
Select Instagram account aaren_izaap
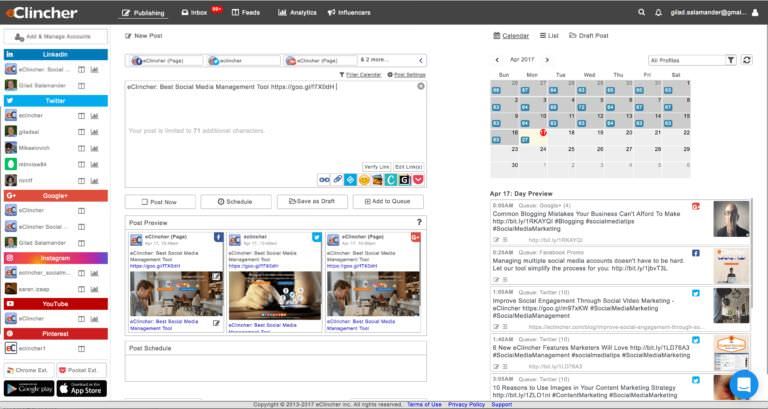pos(34,289)
